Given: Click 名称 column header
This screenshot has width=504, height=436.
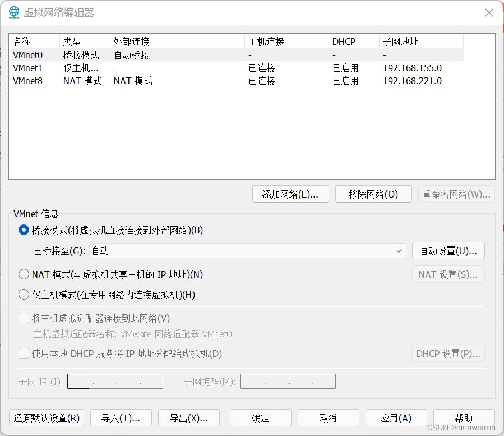Looking at the screenshot, I should click(x=34, y=42).
